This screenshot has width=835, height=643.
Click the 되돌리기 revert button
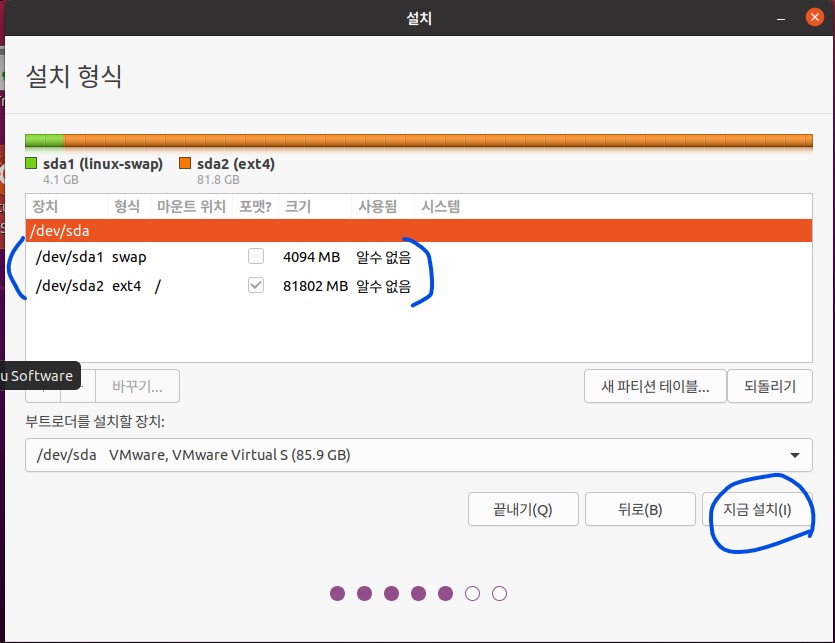point(770,386)
